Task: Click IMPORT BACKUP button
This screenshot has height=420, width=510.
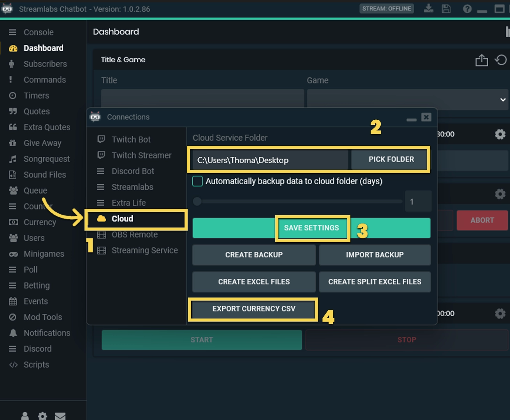Action: pyautogui.click(x=375, y=255)
